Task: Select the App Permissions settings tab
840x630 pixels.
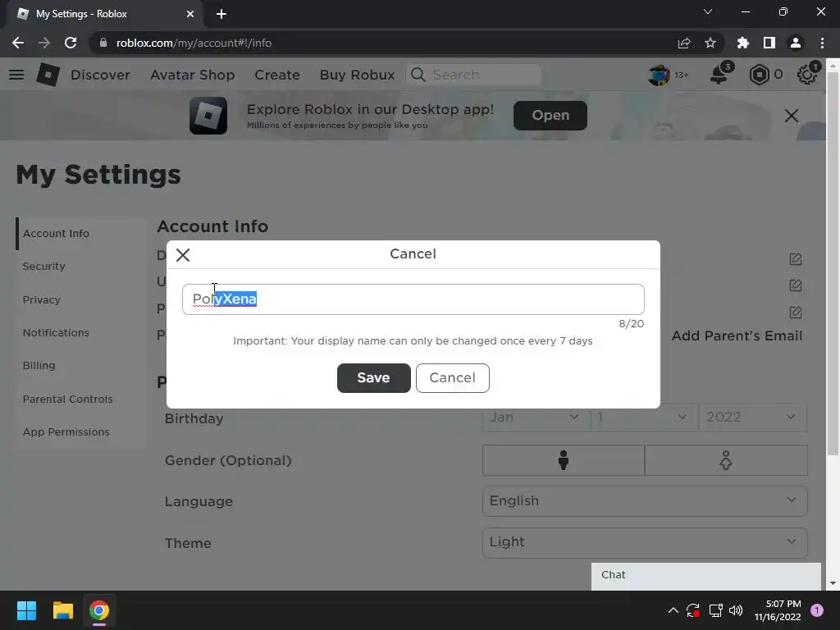Action: point(80,431)
